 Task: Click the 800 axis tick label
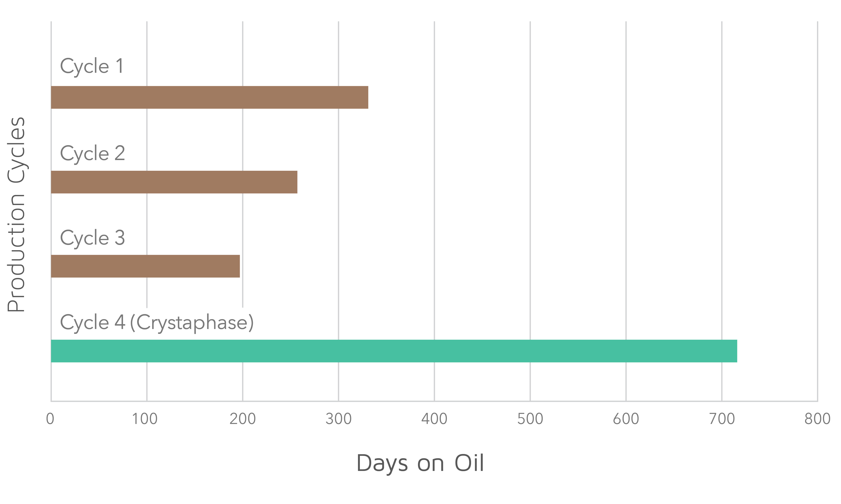(818, 419)
